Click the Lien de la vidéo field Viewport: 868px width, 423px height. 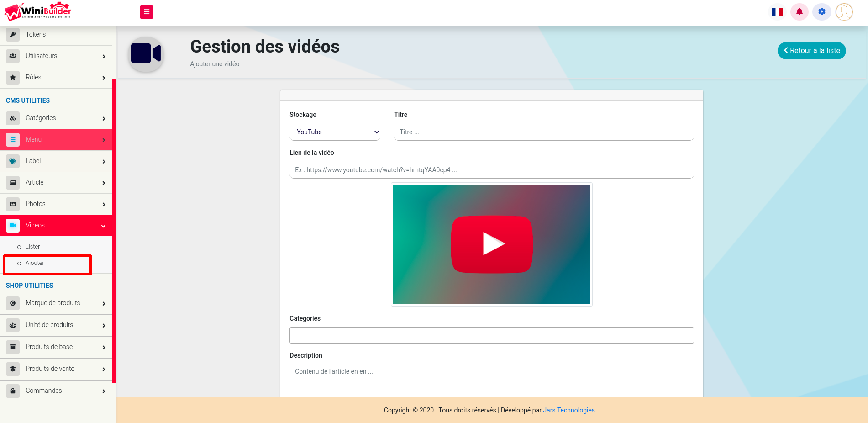[491, 170]
